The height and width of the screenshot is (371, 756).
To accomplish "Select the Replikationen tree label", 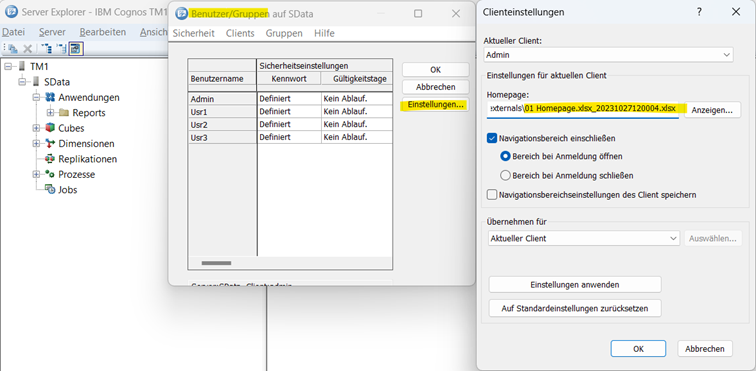I will (88, 159).
